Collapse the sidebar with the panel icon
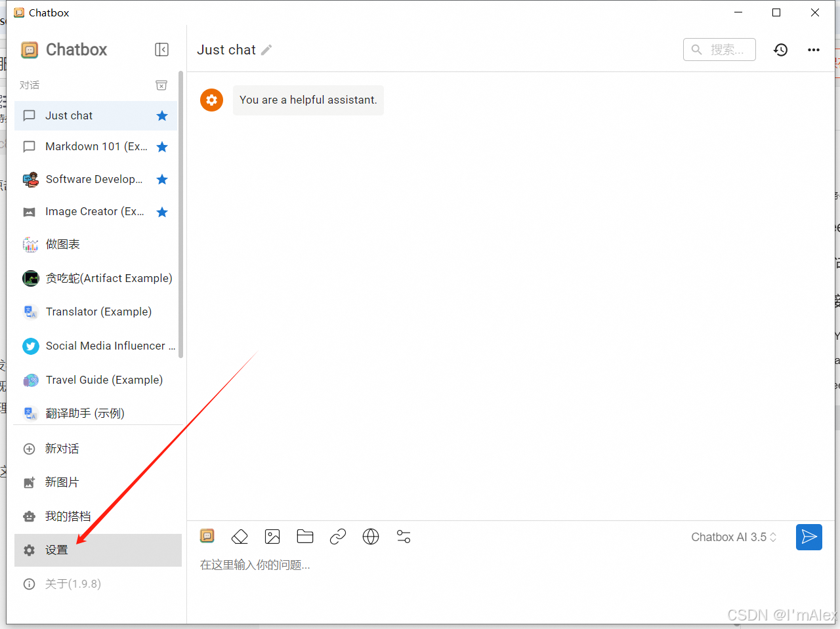The image size is (840, 629). [x=161, y=50]
